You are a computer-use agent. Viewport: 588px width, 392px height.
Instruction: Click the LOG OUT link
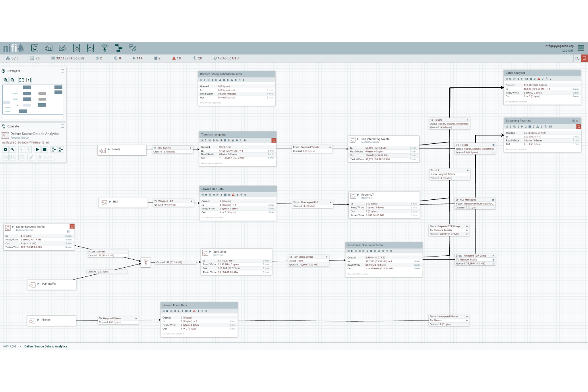click(568, 50)
